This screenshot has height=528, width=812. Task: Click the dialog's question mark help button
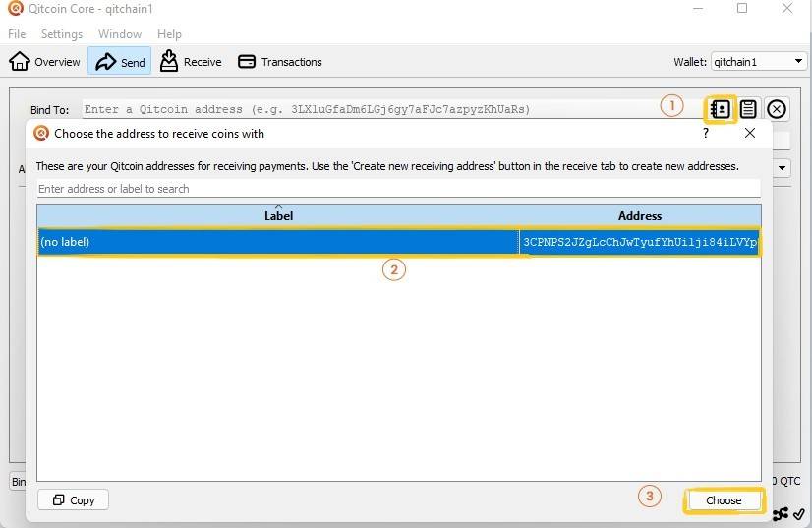[705, 133]
